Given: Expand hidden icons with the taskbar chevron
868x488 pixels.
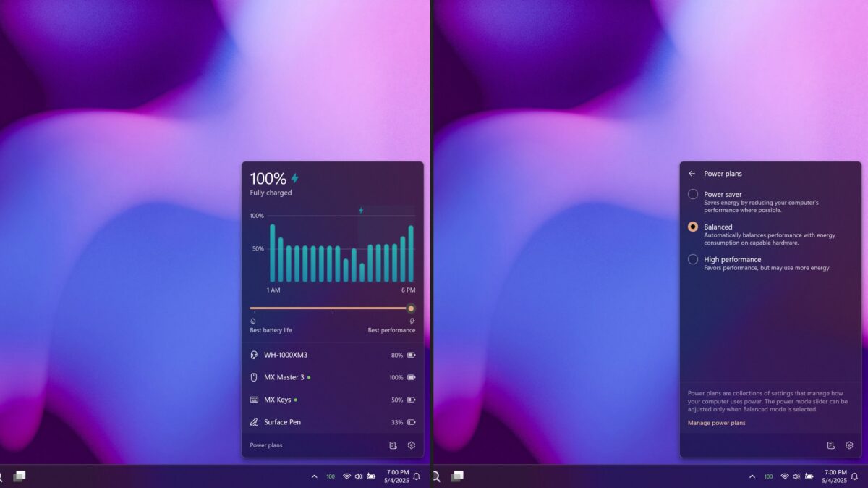Looking at the screenshot, I should tap(314, 476).
